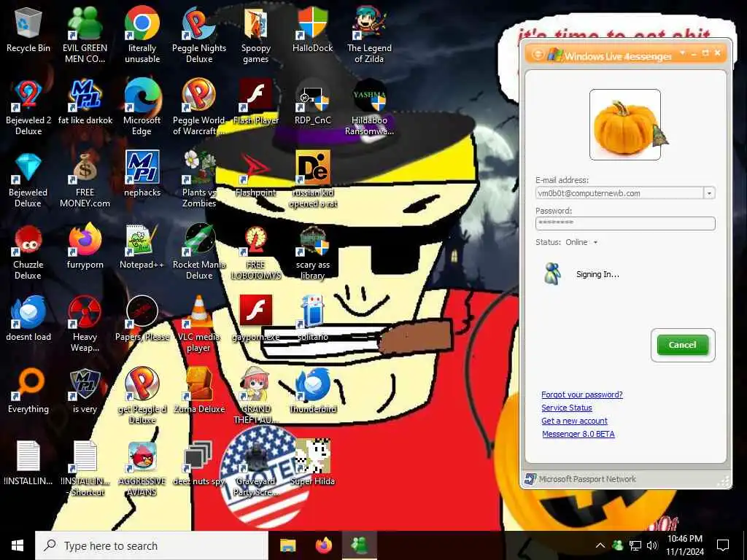
Task: Open the Messenger 8.0 BETA link
Action: coord(578,434)
